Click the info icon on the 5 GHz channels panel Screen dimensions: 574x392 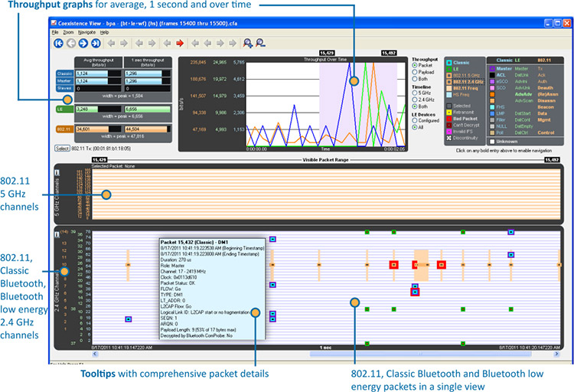pyautogui.click(x=55, y=171)
